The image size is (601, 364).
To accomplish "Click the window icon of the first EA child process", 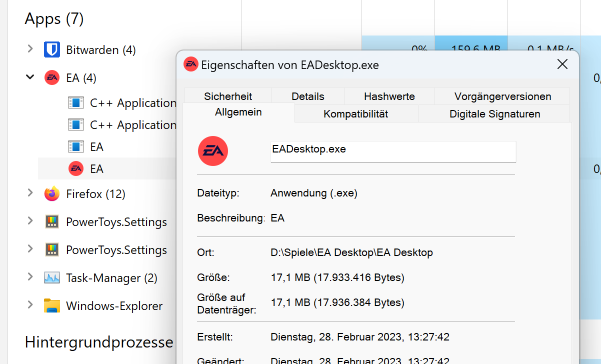I will [75, 147].
